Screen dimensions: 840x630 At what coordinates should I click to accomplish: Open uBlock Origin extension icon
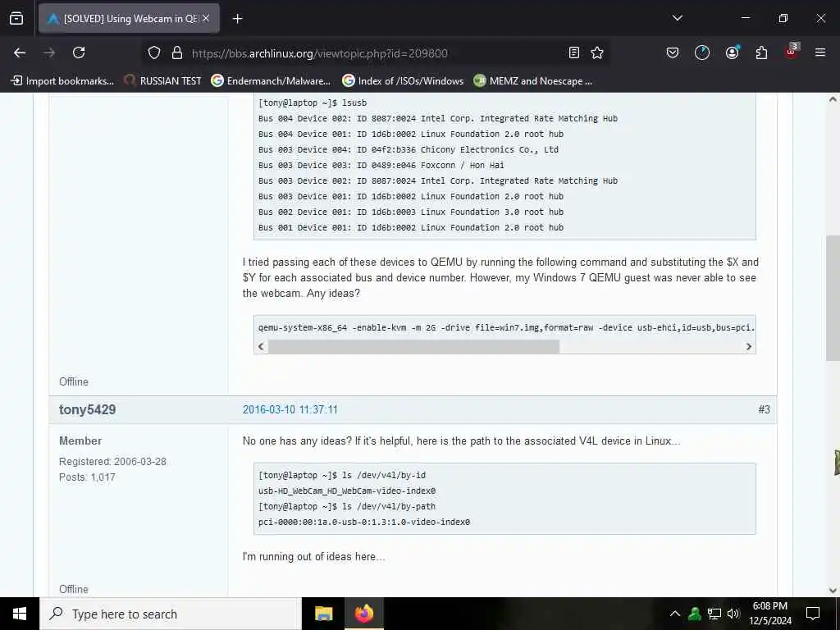(792, 52)
